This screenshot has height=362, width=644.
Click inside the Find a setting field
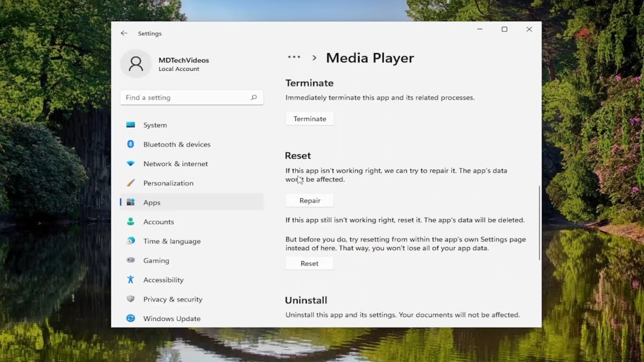click(x=192, y=98)
